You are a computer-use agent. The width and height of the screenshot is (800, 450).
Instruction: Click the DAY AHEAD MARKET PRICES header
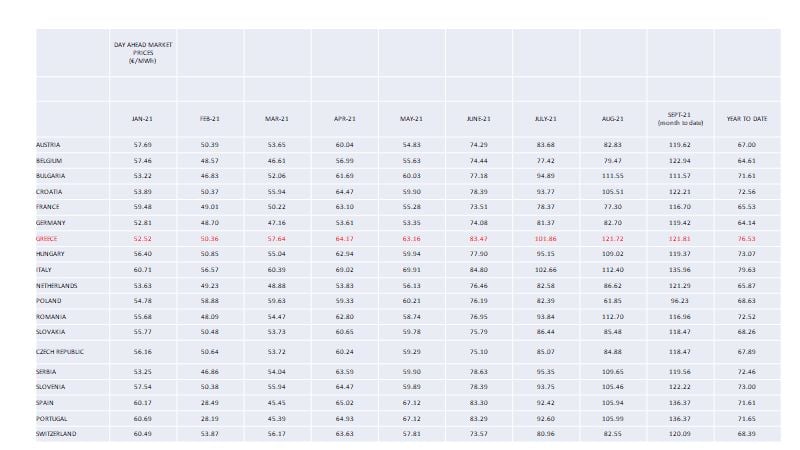coord(143,53)
